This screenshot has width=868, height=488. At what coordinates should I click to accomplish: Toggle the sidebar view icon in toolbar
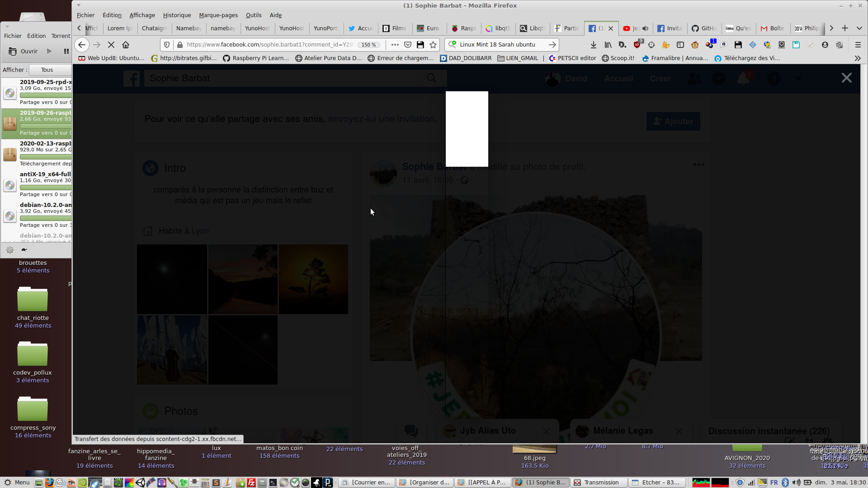coord(680,45)
